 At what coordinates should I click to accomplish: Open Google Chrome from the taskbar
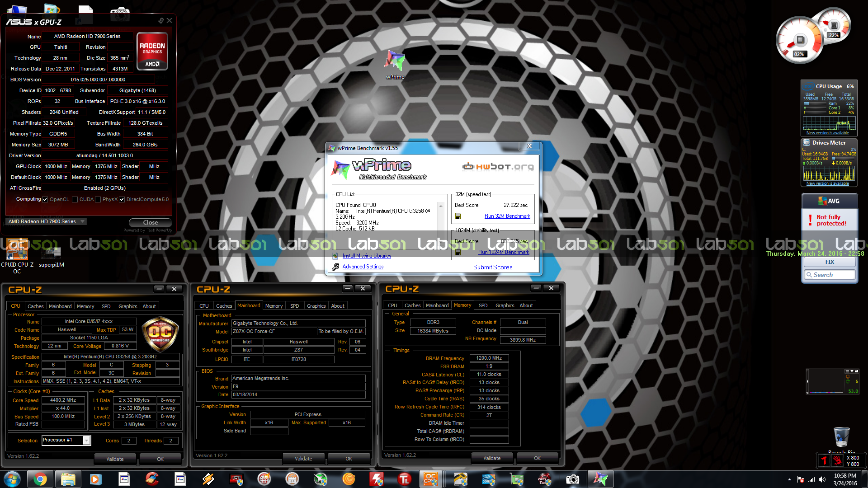(40, 479)
